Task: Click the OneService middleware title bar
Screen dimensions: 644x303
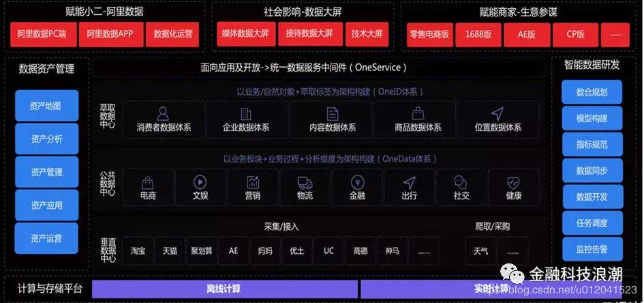Action: point(319,68)
